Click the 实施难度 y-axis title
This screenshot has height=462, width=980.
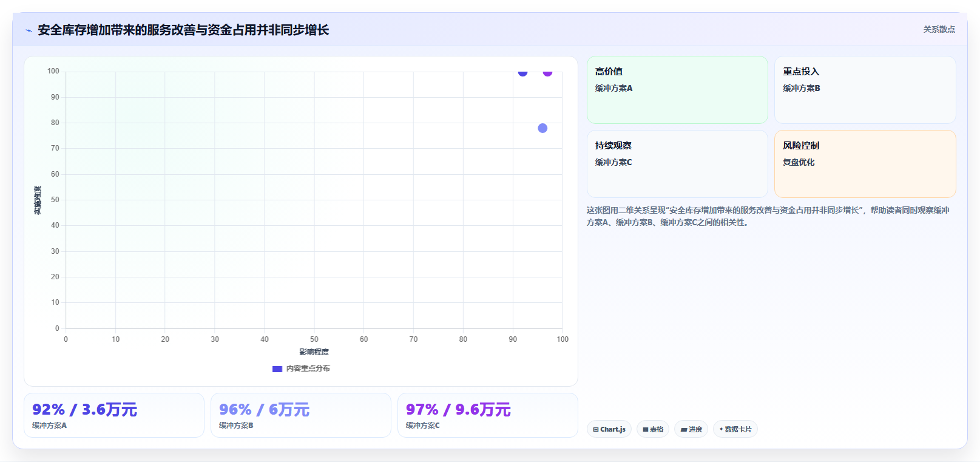point(38,200)
